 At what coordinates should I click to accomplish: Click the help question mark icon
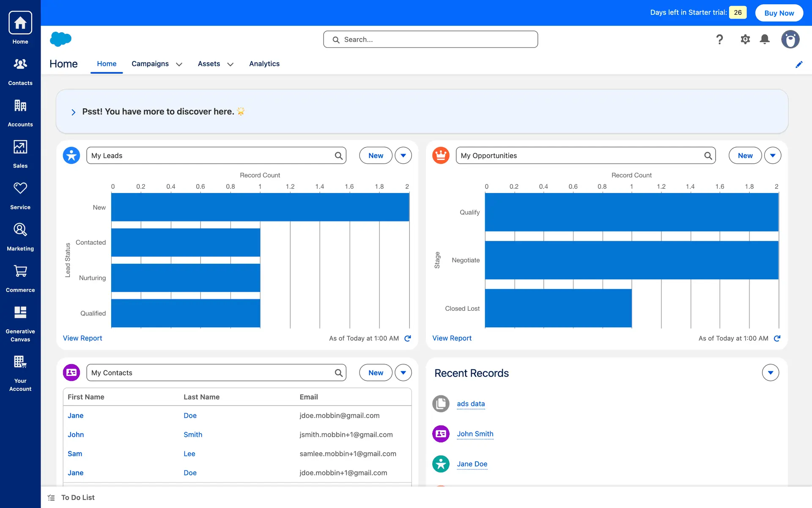(719, 39)
